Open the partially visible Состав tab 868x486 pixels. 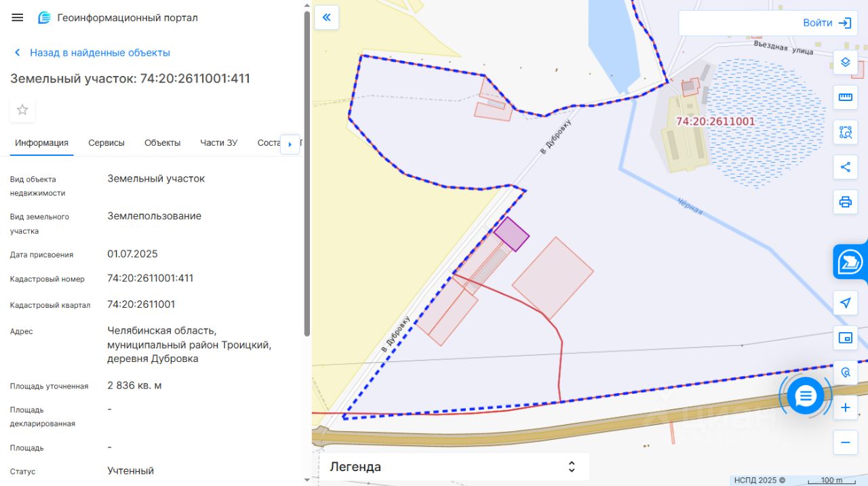pos(269,142)
